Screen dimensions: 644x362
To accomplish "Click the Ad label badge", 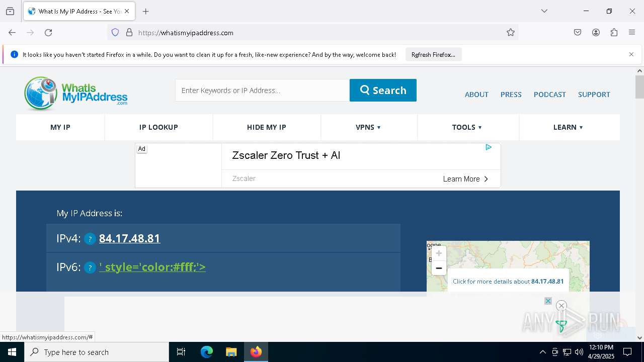I will [x=142, y=149].
